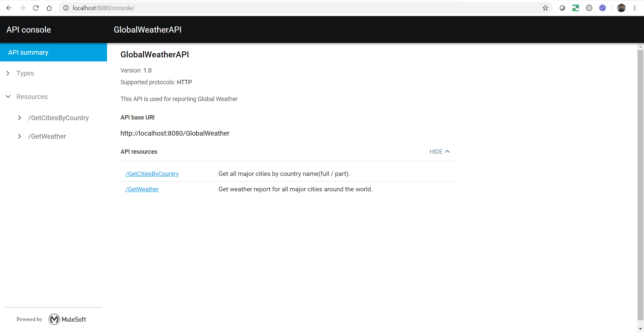Viewport: 644px width, 332px height.
Task: Follow the /GetCitiesByCountry resource link
Action: click(152, 174)
